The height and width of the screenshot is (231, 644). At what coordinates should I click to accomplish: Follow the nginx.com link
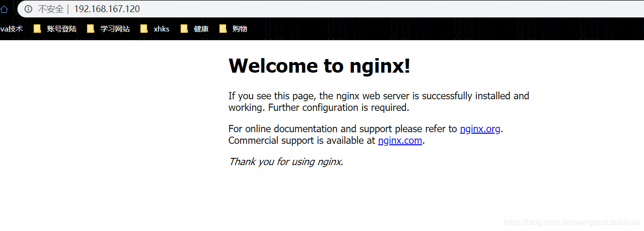[400, 140]
